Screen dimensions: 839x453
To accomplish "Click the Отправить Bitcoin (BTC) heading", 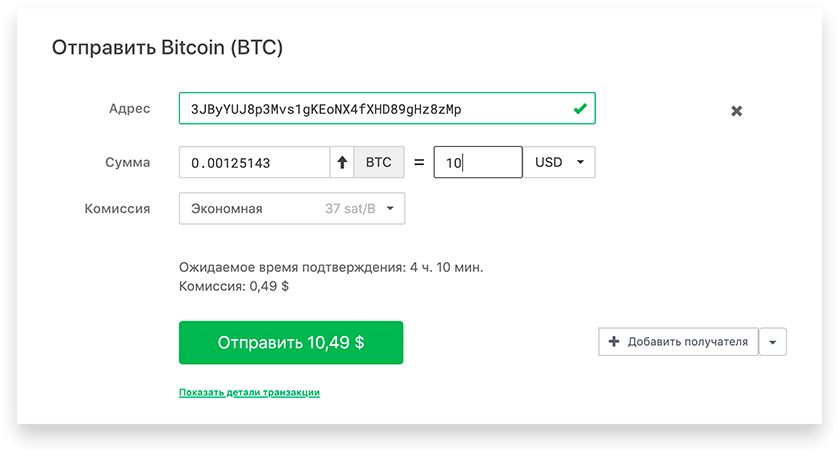I will [x=167, y=48].
